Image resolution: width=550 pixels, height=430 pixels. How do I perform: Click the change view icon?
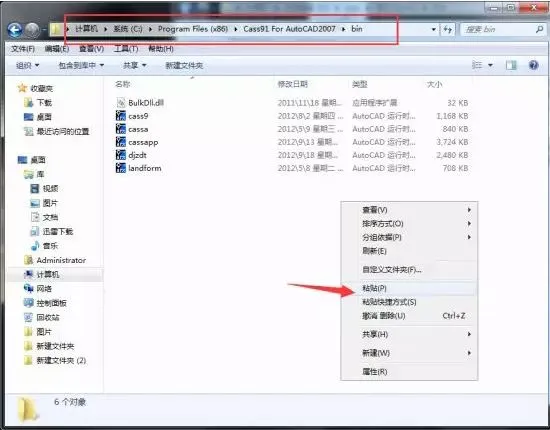[x=477, y=65]
